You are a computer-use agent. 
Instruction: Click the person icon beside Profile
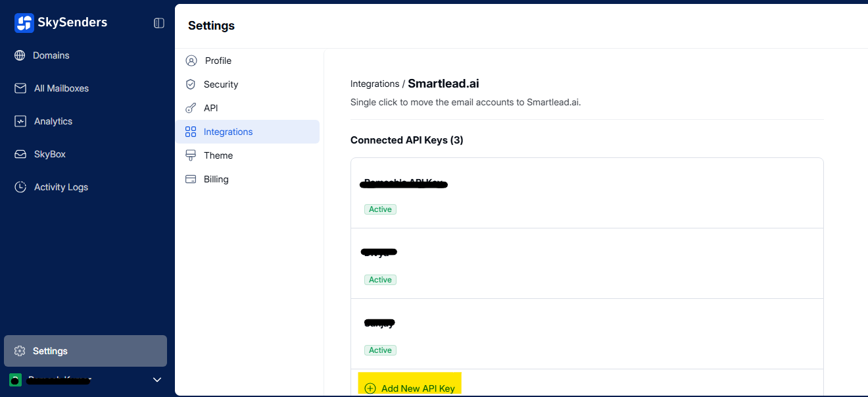coord(191,61)
